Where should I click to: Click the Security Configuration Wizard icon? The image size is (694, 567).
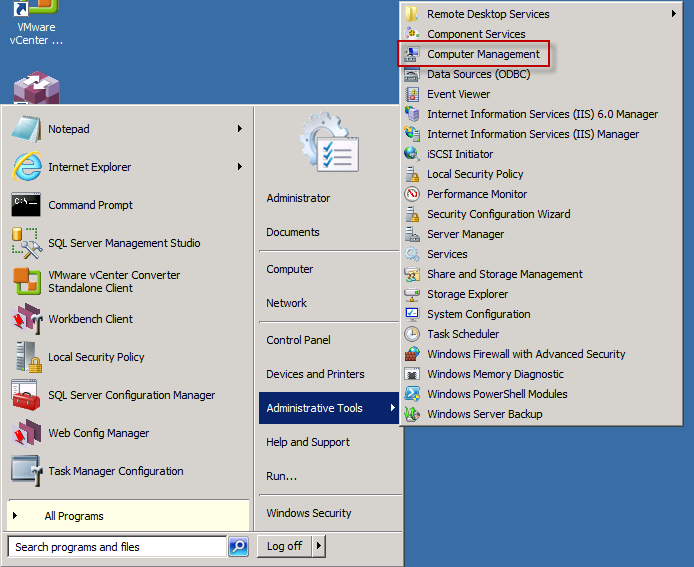click(412, 214)
